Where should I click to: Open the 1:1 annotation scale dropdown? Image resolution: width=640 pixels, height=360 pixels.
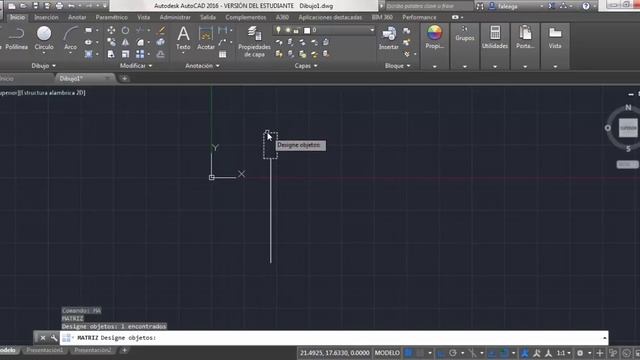click(x=564, y=353)
